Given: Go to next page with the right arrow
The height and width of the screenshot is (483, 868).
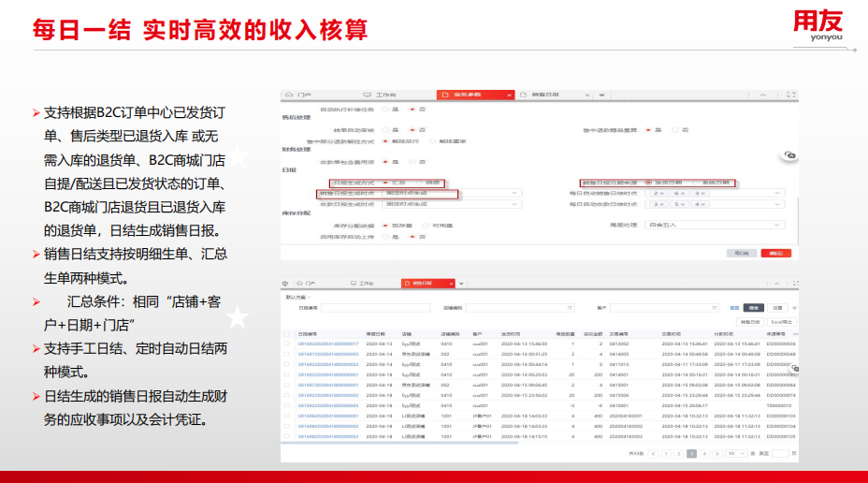Looking at the screenshot, I should (x=717, y=454).
